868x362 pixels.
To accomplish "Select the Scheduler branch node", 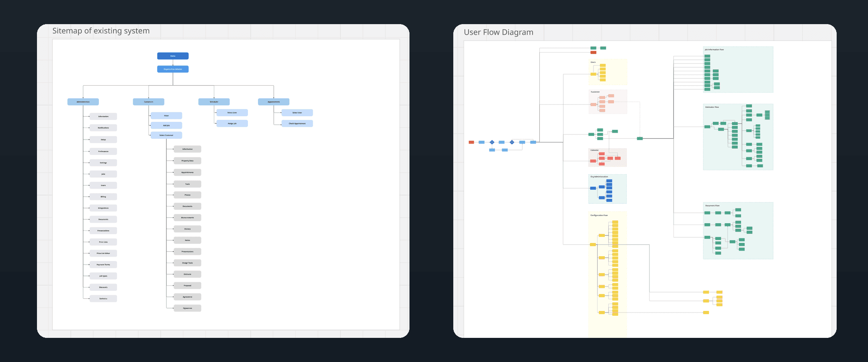I will [214, 102].
